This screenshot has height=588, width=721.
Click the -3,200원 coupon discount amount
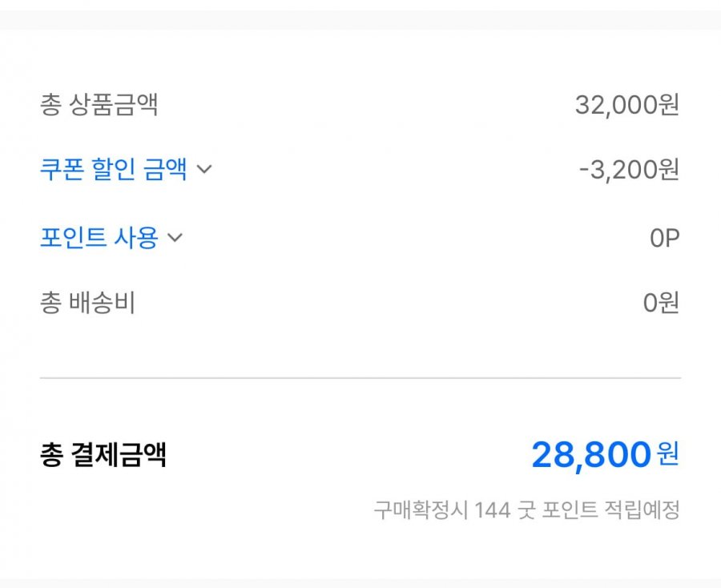629,170
